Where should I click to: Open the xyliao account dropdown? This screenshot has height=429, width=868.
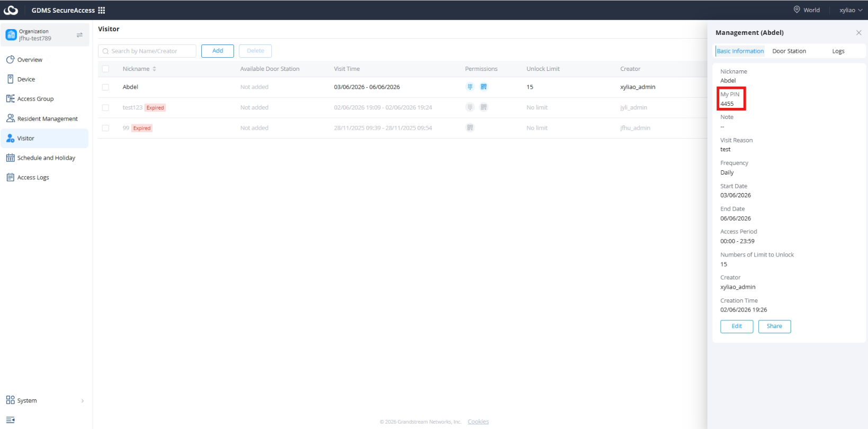[851, 10]
